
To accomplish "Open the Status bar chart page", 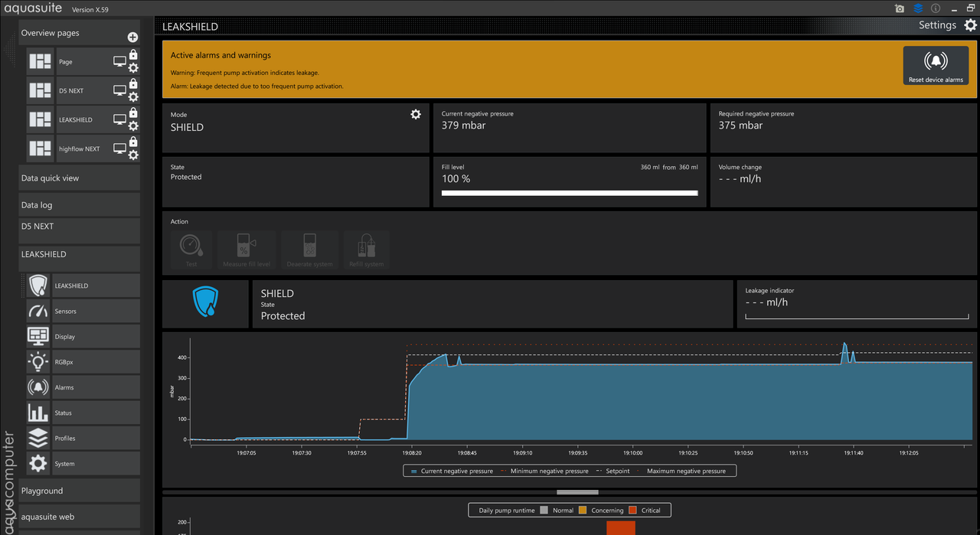I will (83, 413).
